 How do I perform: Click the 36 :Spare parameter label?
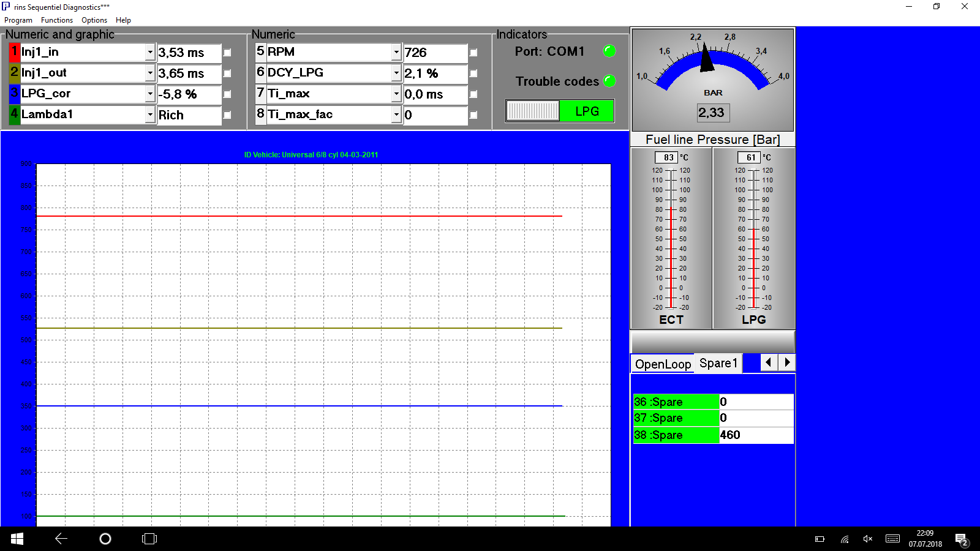(676, 402)
